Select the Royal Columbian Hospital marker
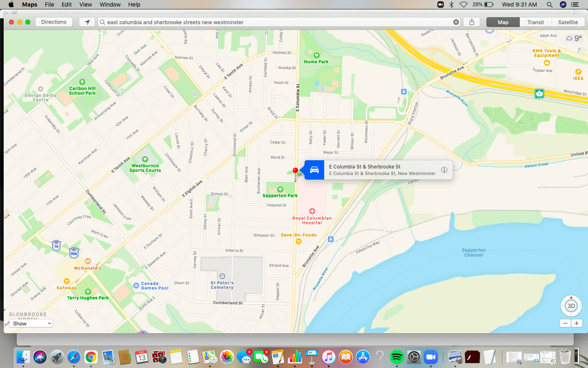 pyautogui.click(x=312, y=211)
